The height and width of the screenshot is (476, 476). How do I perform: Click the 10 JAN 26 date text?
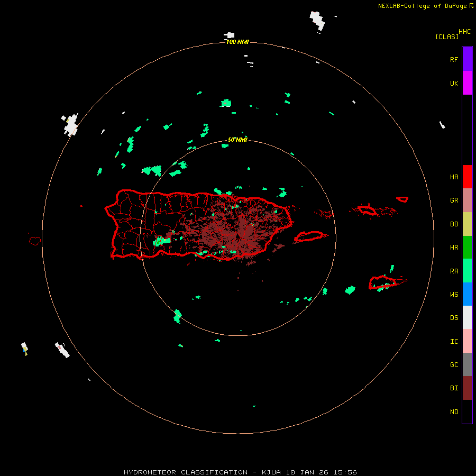[307, 472]
